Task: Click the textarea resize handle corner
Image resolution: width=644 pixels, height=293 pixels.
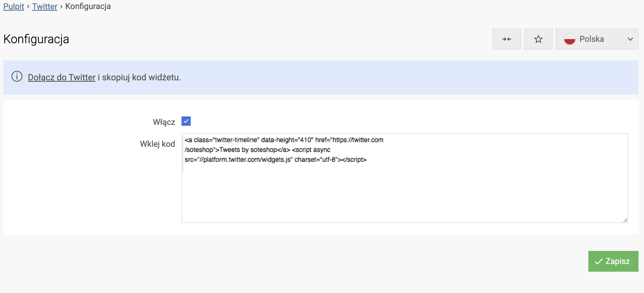Action: click(x=625, y=220)
